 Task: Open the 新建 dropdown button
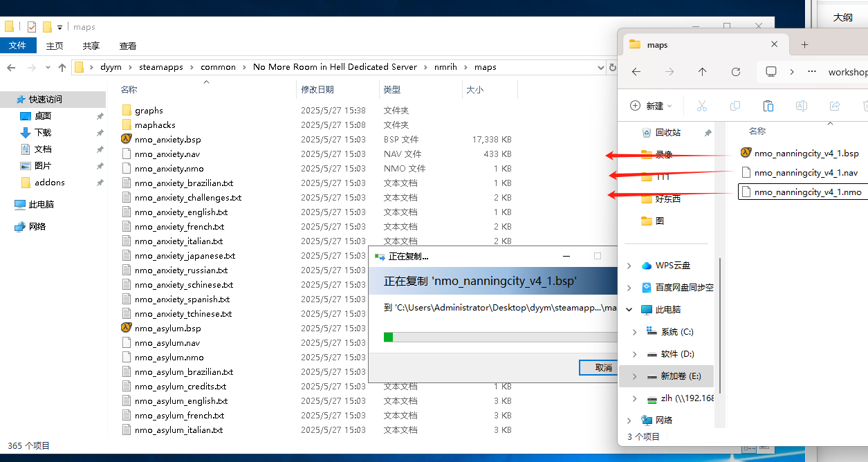[651, 106]
